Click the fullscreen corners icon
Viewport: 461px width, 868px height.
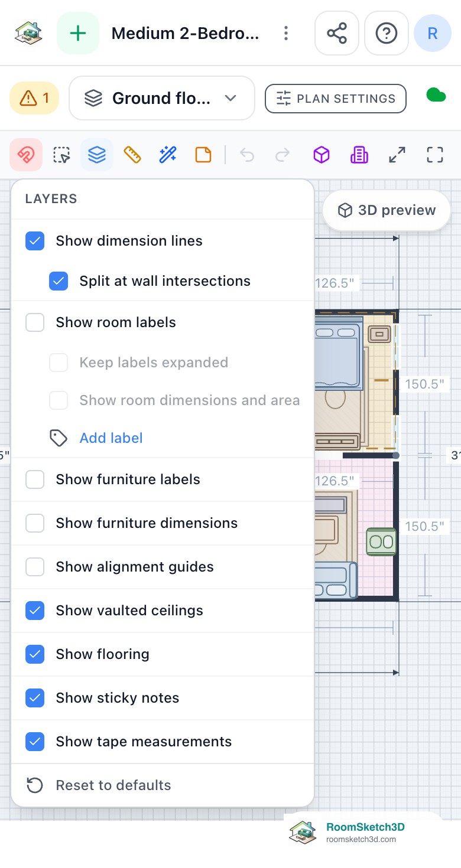pos(435,155)
